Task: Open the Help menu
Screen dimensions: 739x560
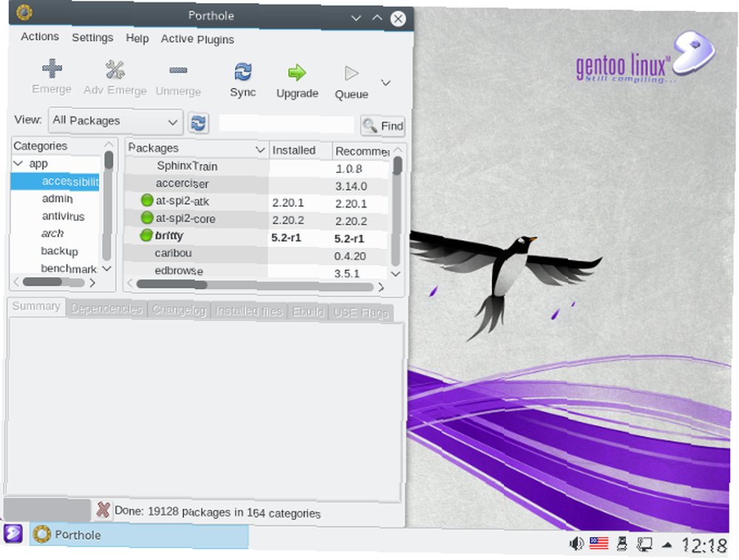Action: (x=137, y=38)
